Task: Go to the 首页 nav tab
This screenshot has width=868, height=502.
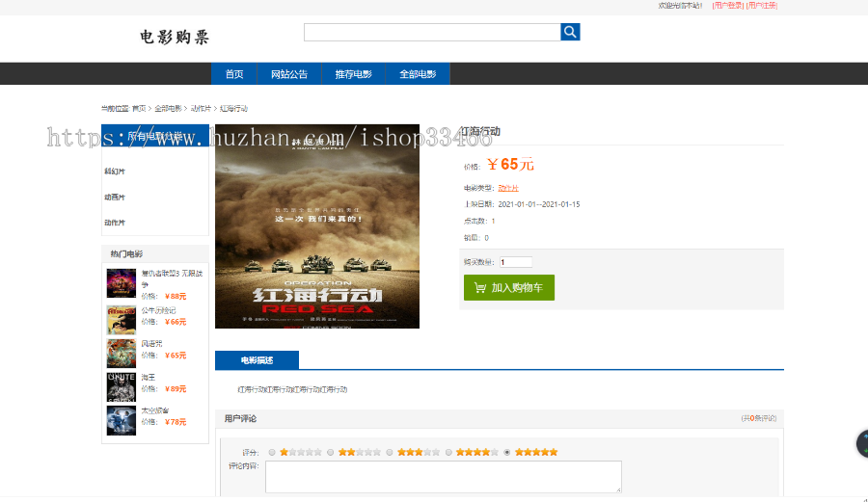Action: click(x=234, y=74)
